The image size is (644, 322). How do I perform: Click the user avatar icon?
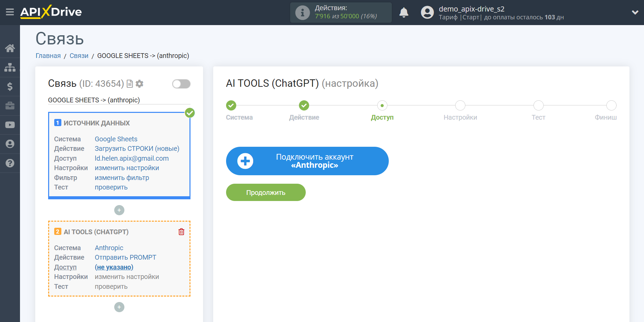pos(427,13)
